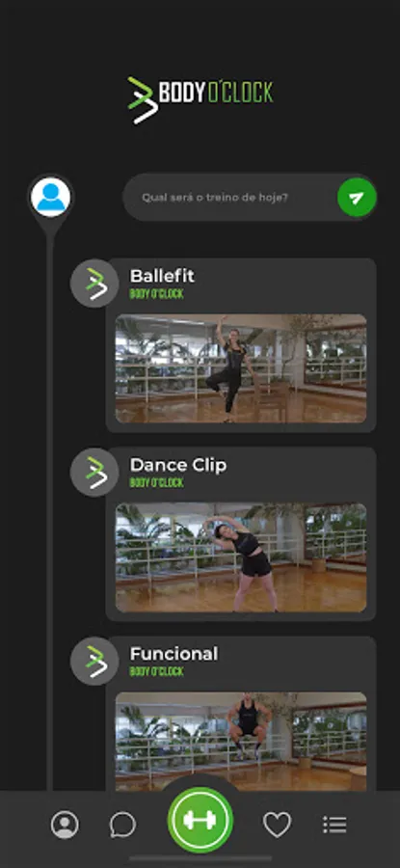Image resolution: width=400 pixels, height=868 pixels.
Task: Select the Funcional title text
Action: 173,654
